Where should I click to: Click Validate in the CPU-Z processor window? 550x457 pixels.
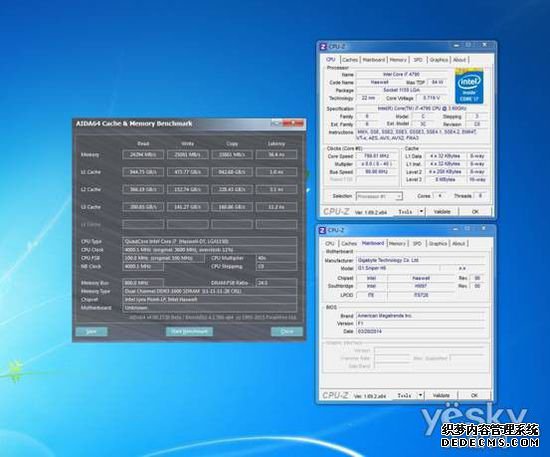pos(442,211)
